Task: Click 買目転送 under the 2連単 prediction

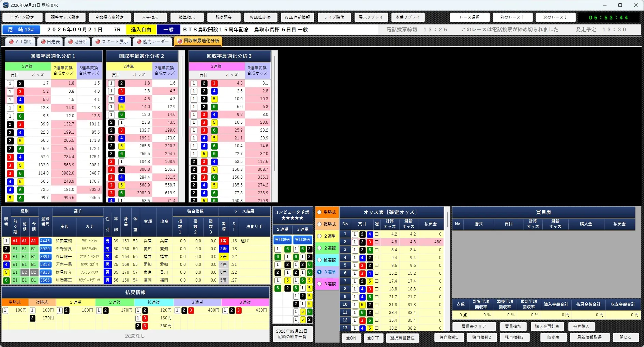Action: pyautogui.click(x=283, y=240)
